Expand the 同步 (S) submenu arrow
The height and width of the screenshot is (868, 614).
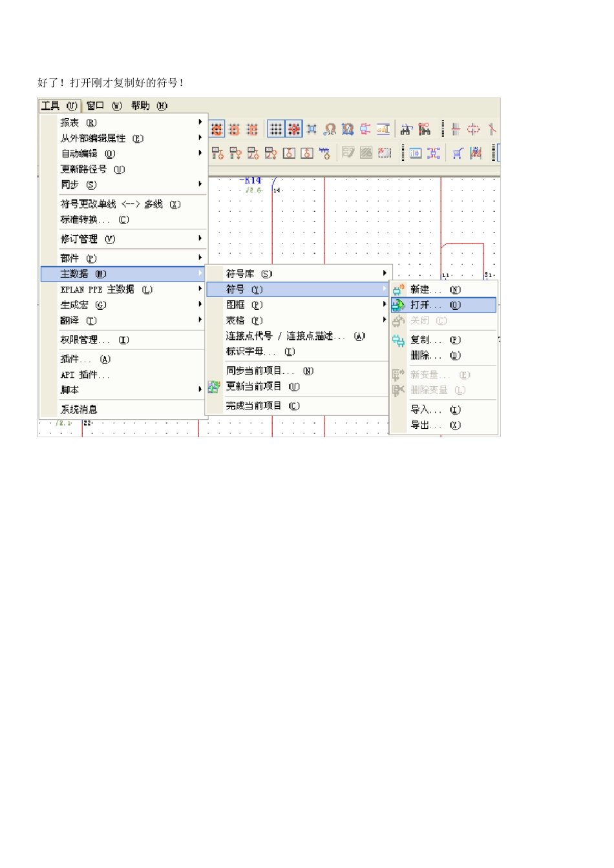(x=200, y=184)
